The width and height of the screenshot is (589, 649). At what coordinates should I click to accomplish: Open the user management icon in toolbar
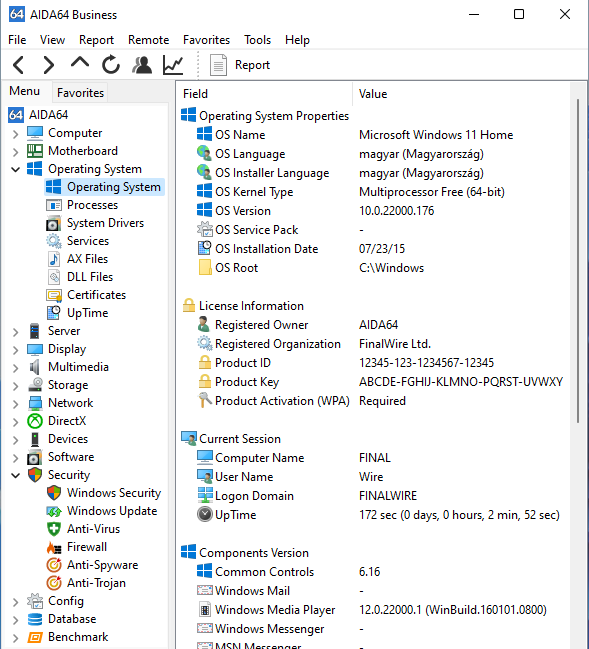(x=142, y=65)
